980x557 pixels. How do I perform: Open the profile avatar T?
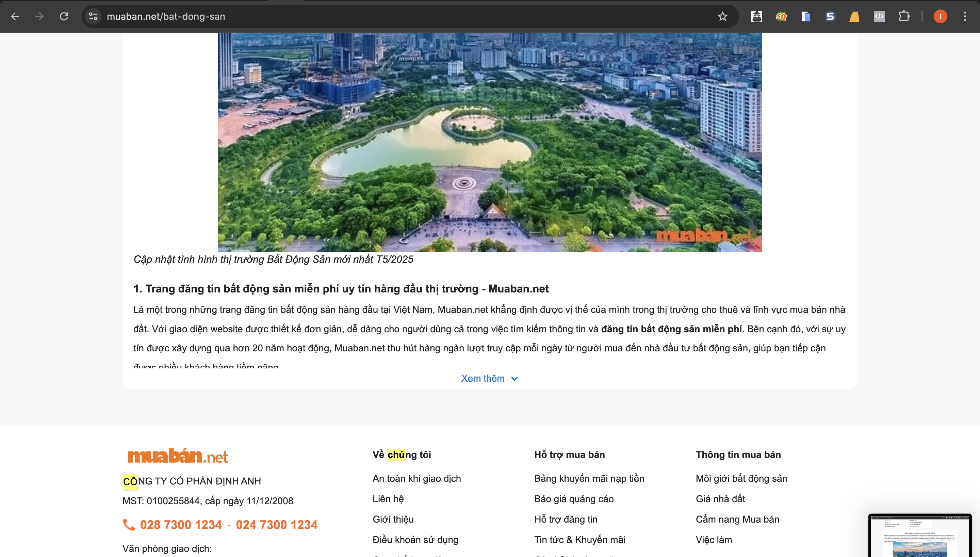(x=940, y=16)
